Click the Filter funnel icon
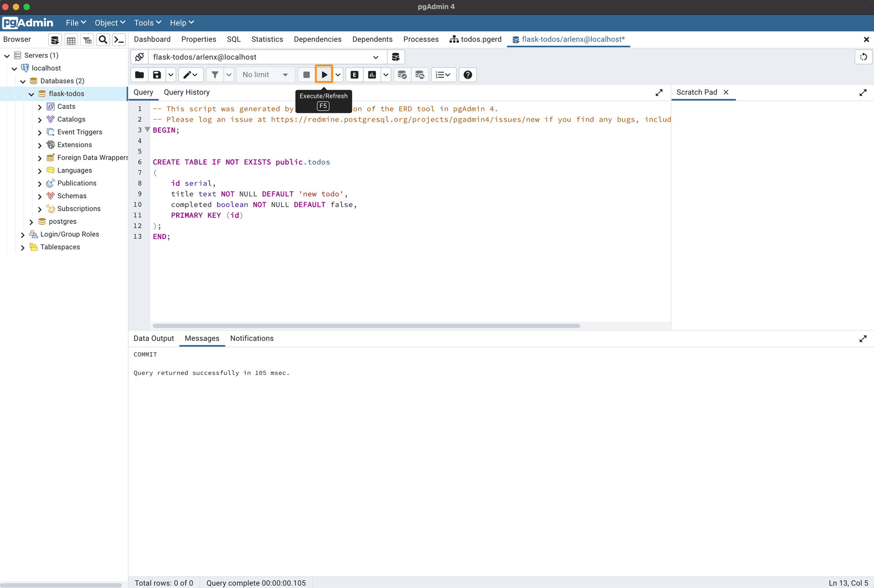The image size is (874, 588). 215,75
